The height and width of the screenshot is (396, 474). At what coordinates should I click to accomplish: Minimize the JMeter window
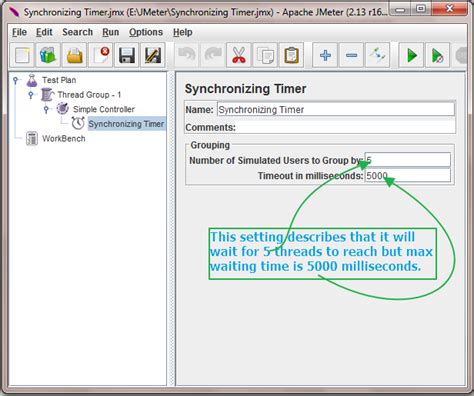401,9
